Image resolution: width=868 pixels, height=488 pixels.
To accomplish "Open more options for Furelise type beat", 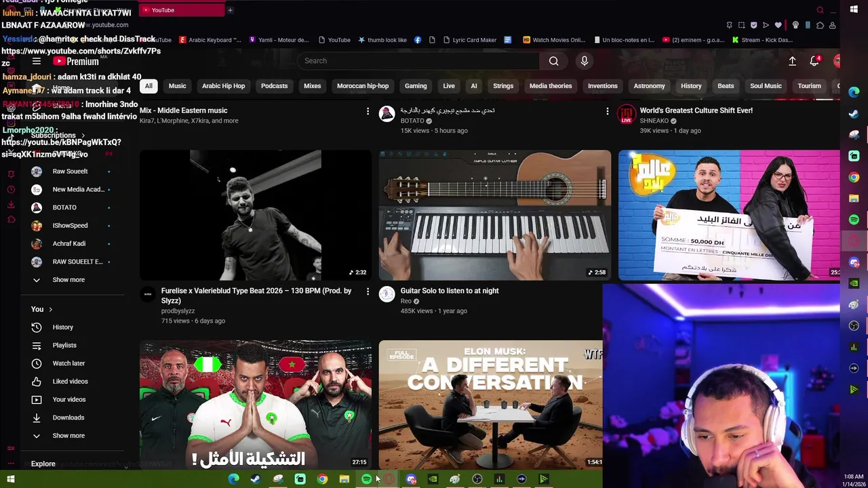I will [368, 291].
